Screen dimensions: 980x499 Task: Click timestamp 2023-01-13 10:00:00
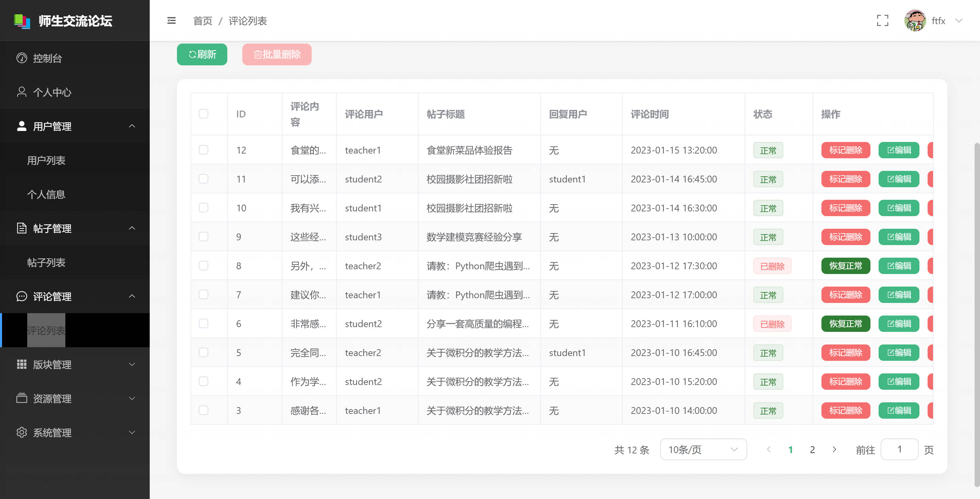(673, 237)
